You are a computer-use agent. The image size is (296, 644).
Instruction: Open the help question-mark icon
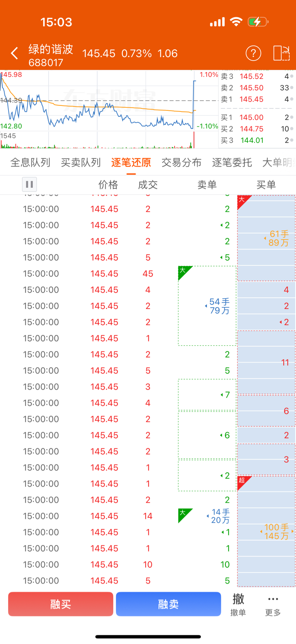(x=253, y=53)
